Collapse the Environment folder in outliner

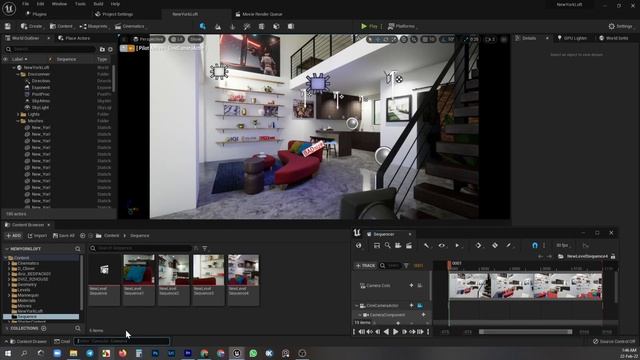(18, 74)
